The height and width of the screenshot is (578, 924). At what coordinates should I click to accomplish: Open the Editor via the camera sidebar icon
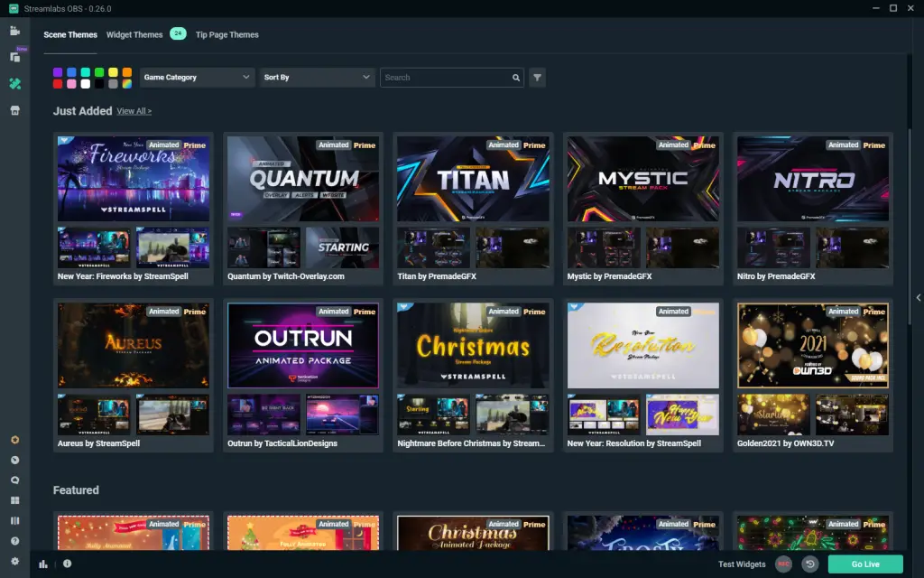point(14,31)
